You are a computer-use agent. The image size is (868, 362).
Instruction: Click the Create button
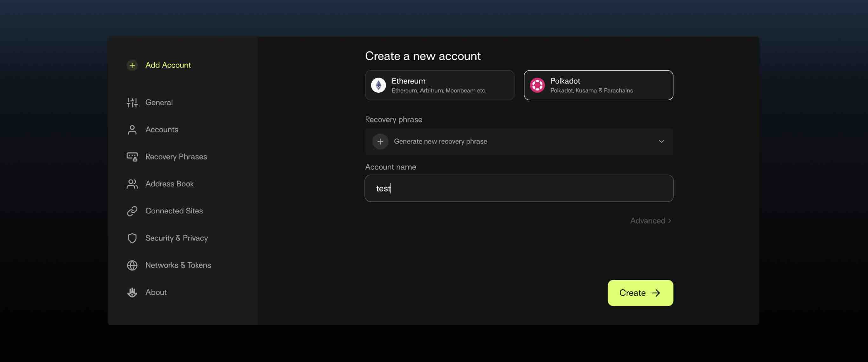point(640,293)
